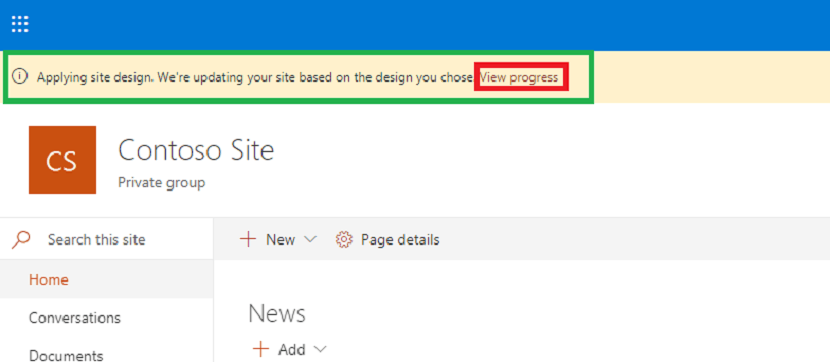Open the Contoso Site title link

click(x=196, y=149)
